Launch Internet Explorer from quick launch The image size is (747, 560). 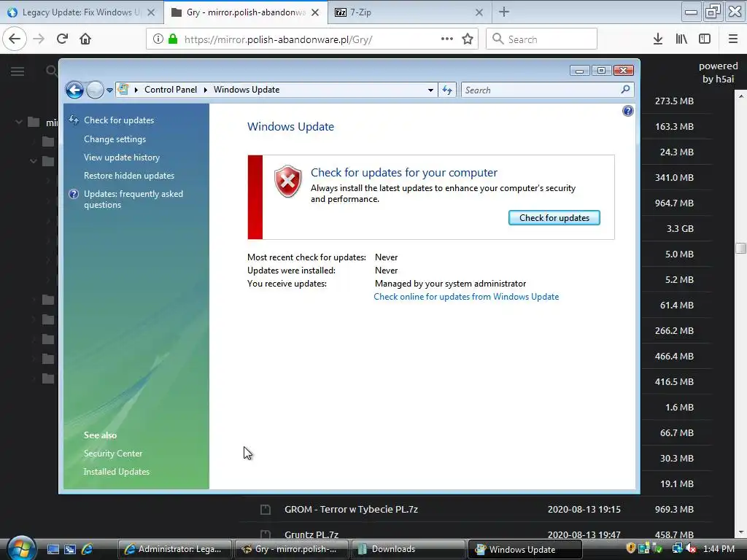point(88,549)
